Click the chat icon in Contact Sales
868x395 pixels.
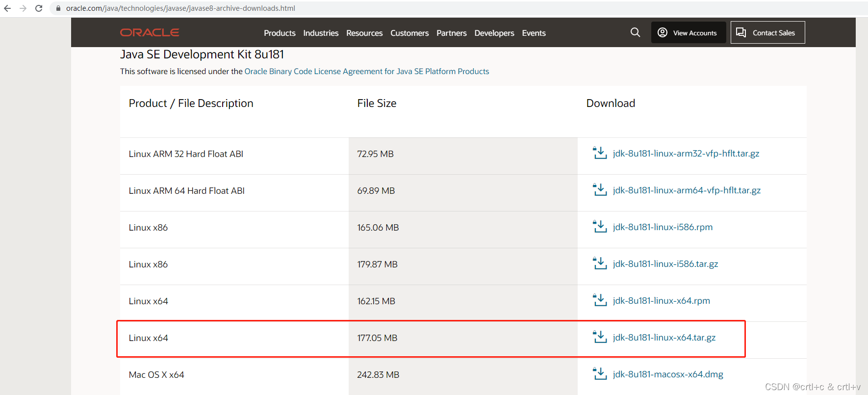[741, 32]
